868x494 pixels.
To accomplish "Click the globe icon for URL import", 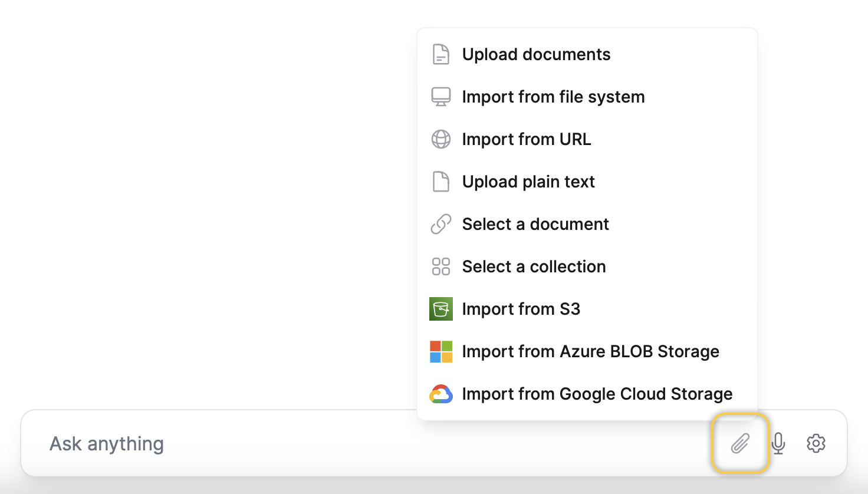I will click(441, 139).
